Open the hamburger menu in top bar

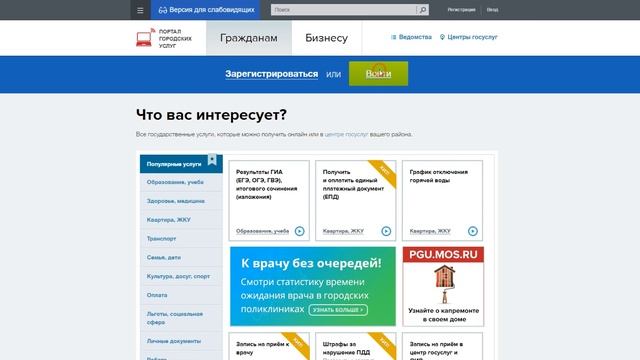point(140,10)
